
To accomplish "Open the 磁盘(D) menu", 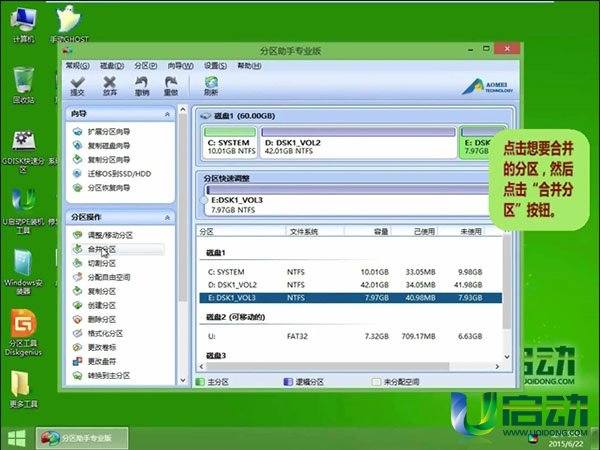I will (112, 66).
